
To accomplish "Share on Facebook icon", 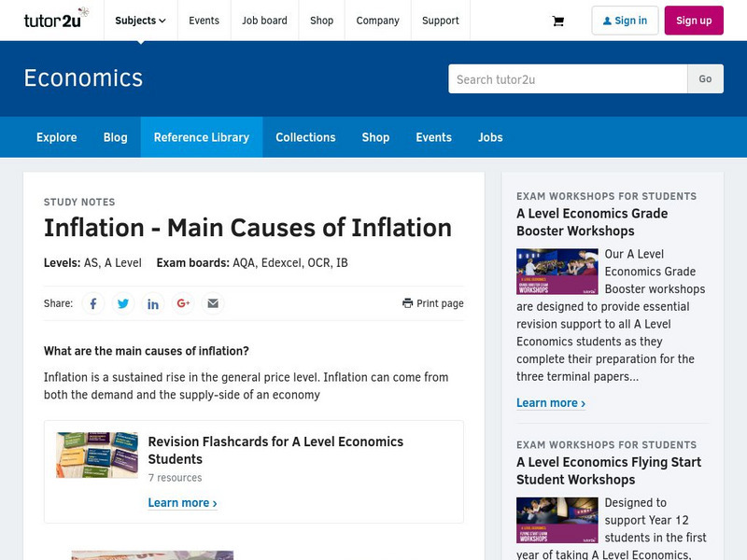I will click(x=93, y=303).
